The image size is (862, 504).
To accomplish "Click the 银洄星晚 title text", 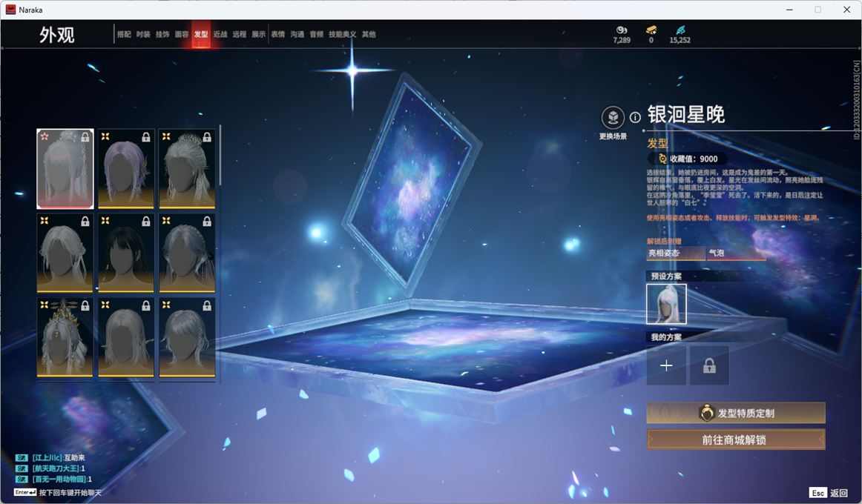I will tap(685, 114).
